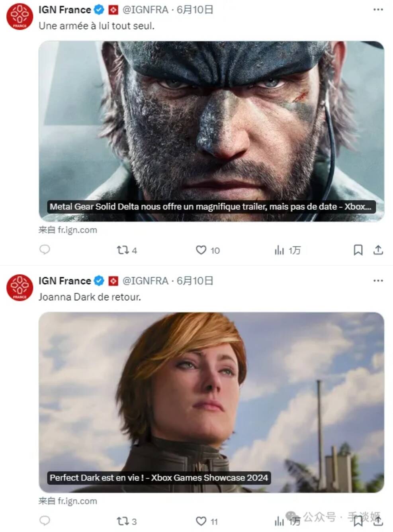Reply to the Metal Gear Solid tweet
The width and height of the screenshot is (393, 532).
45,250
